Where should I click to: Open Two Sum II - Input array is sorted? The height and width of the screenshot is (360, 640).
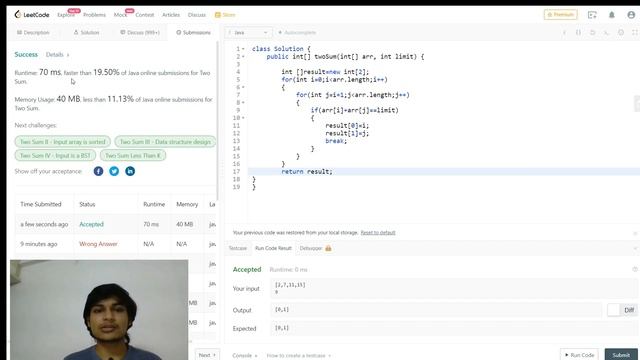tap(62, 142)
